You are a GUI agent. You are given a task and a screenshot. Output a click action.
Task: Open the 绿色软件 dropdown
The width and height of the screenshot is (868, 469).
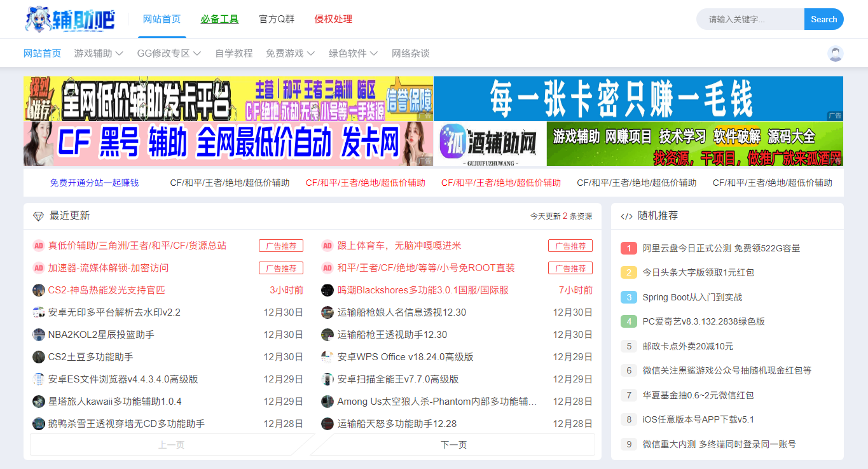[348, 53]
